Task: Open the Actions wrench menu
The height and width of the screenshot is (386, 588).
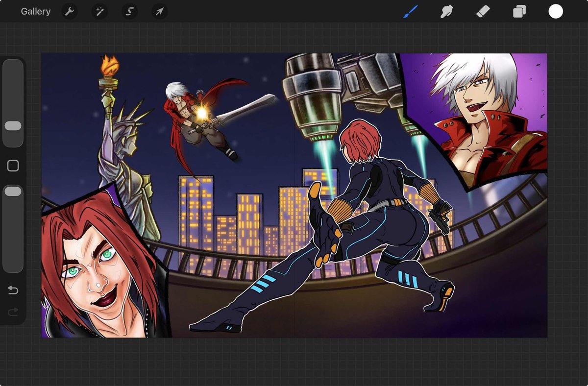Action: [x=70, y=11]
